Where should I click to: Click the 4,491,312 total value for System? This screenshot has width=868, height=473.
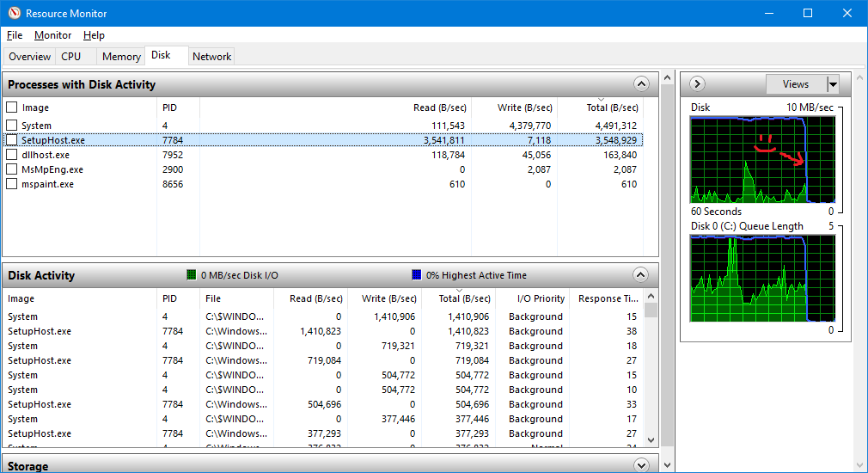[x=616, y=126]
